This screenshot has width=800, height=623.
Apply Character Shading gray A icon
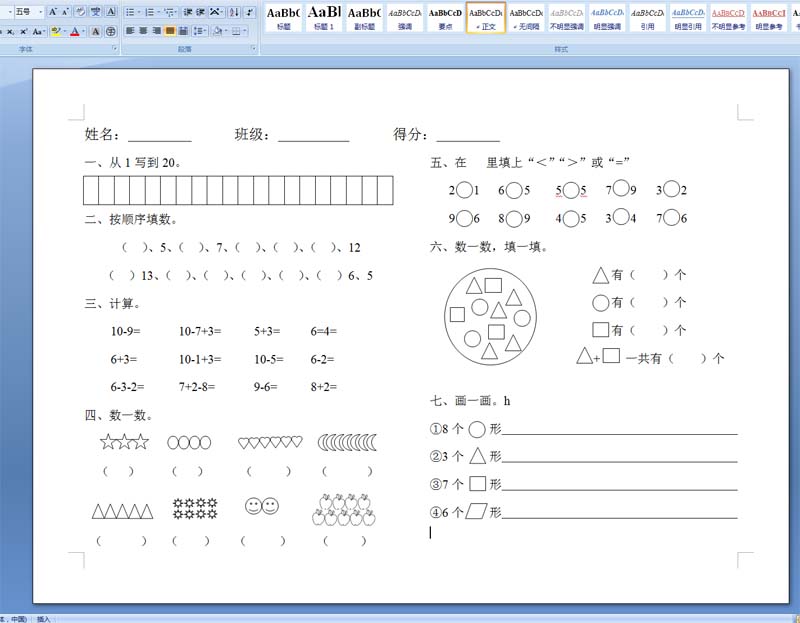click(x=95, y=32)
